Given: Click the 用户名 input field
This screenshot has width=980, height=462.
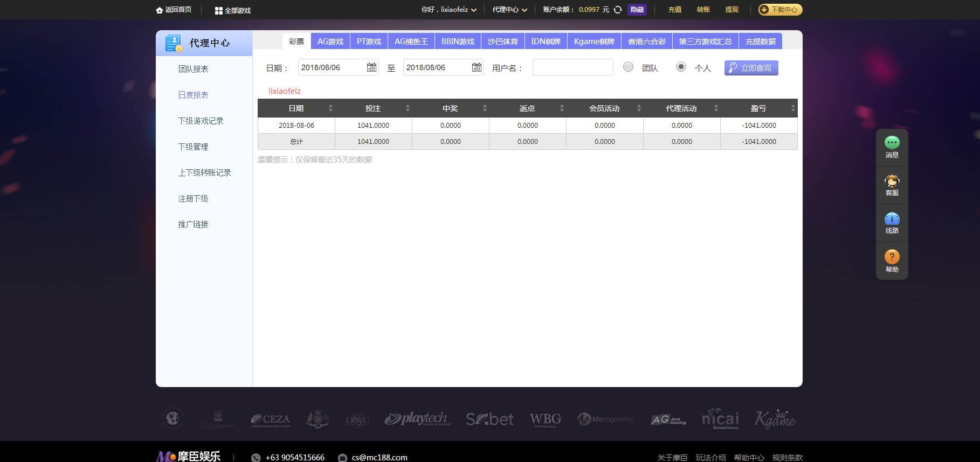Looking at the screenshot, I should tap(572, 67).
